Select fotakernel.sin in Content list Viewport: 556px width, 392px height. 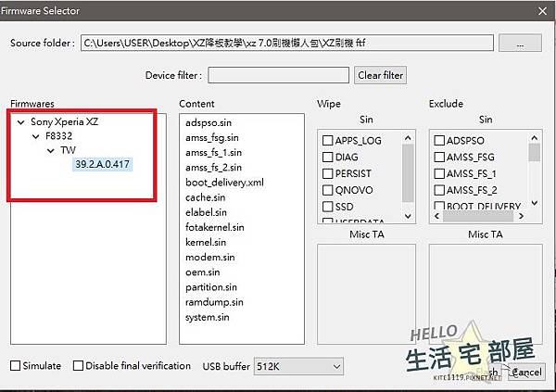(215, 227)
